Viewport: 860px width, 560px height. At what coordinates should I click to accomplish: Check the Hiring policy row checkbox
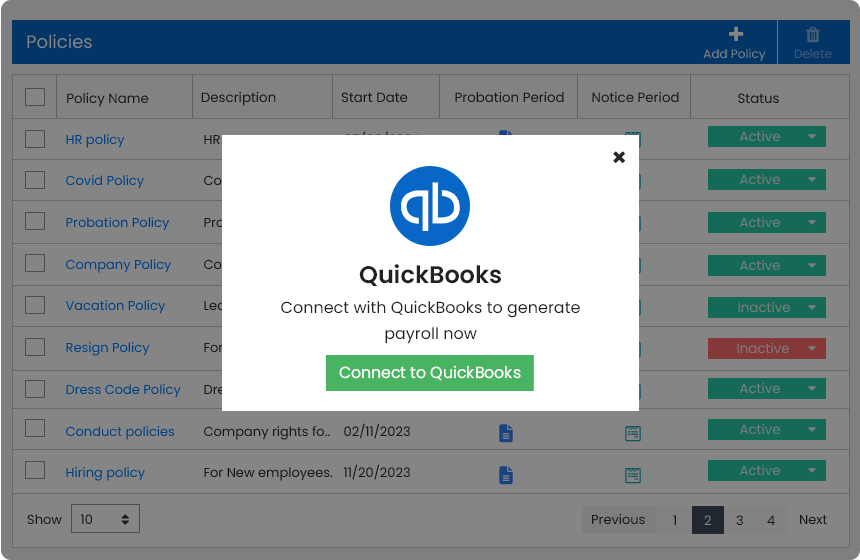tap(35, 470)
